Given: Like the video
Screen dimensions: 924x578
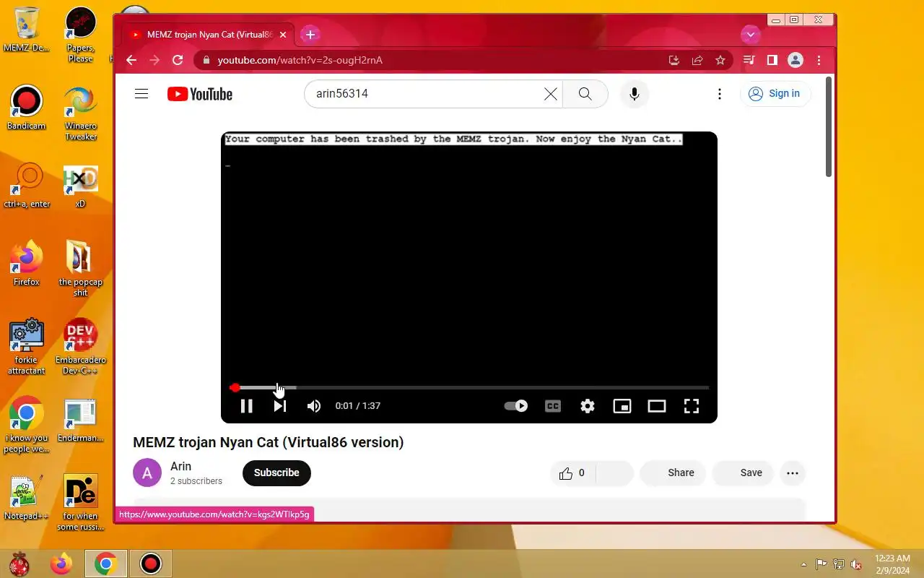Looking at the screenshot, I should pos(572,473).
